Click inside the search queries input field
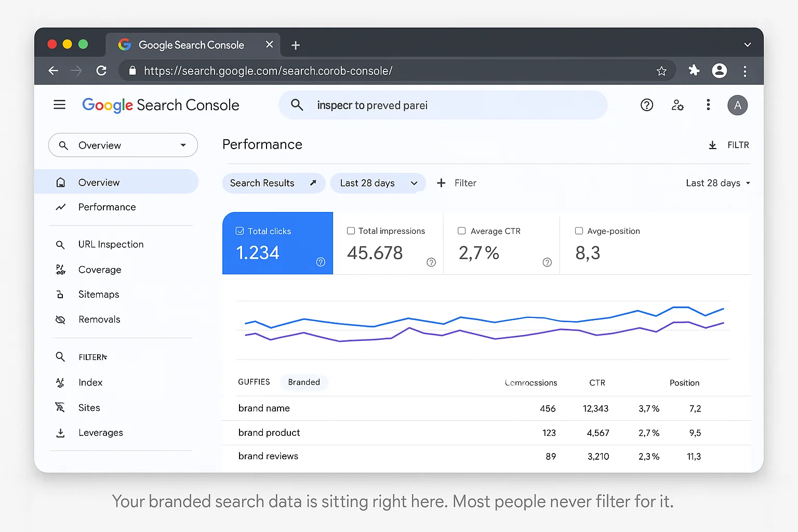This screenshot has height=532, width=798. click(443, 105)
